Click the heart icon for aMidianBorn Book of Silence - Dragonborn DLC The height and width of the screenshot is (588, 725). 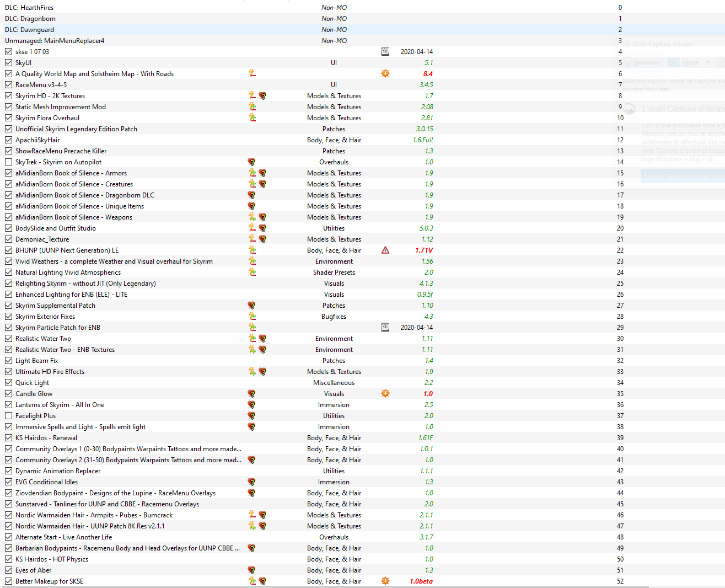click(x=251, y=195)
